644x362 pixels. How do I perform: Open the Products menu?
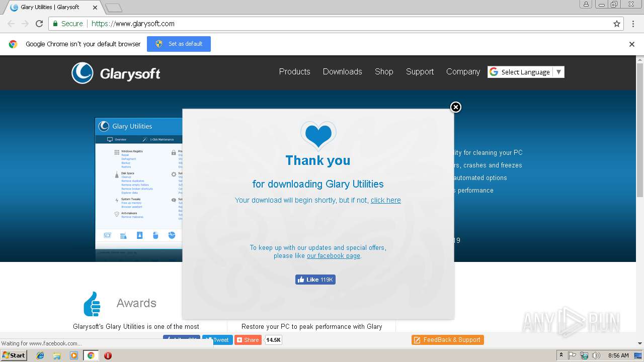(294, 71)
